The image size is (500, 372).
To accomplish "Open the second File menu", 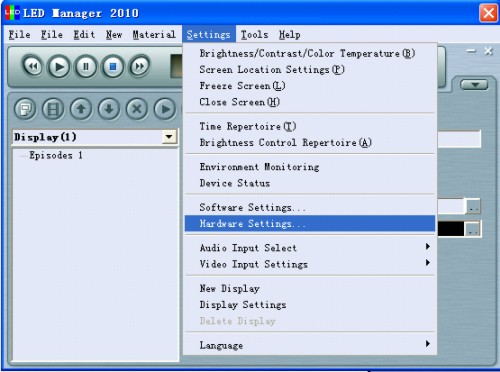I will 52,34.
